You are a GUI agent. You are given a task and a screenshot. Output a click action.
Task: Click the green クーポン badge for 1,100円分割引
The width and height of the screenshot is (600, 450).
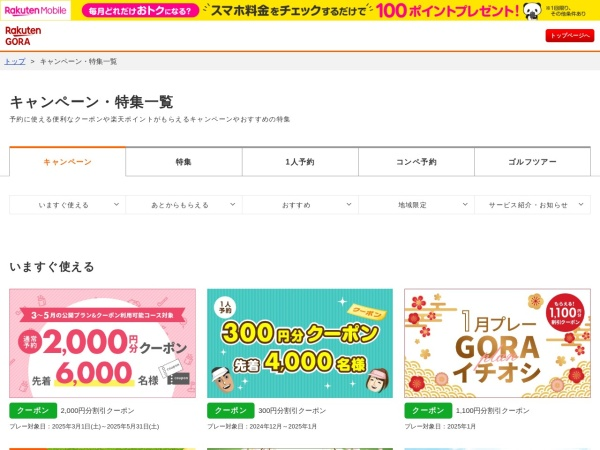point(428,410)
